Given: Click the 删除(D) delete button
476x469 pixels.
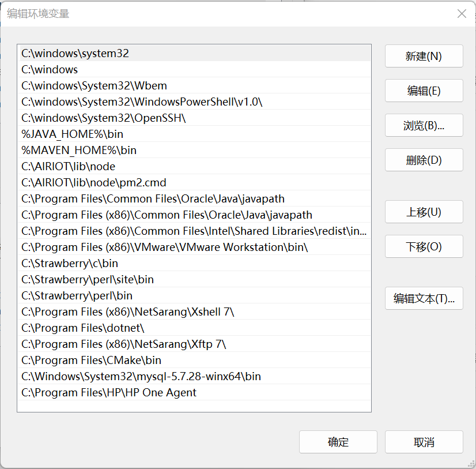Looking at the screenshot, I should [x=424, y=160].
